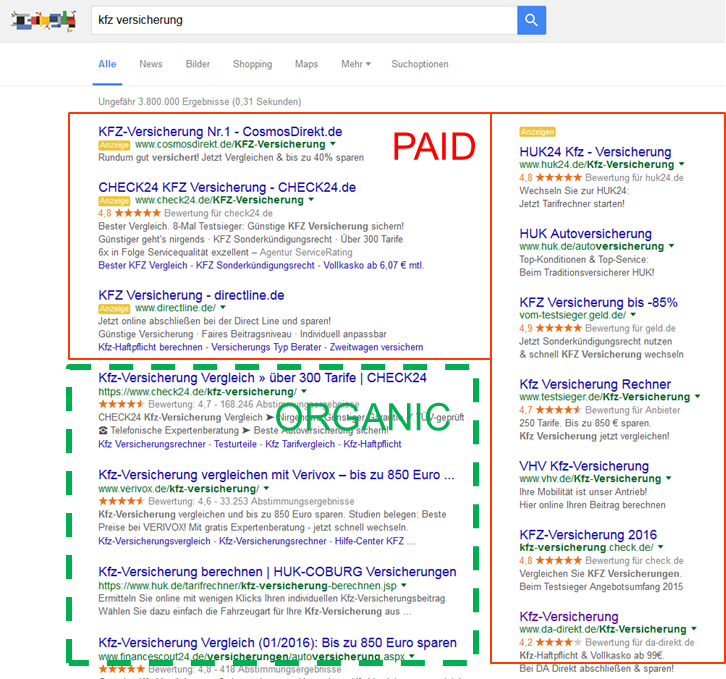Screen dimensions: 726x679
Task: Open the directline.de KFZ Versicherung ad
Action: click(x=191, y=295)
